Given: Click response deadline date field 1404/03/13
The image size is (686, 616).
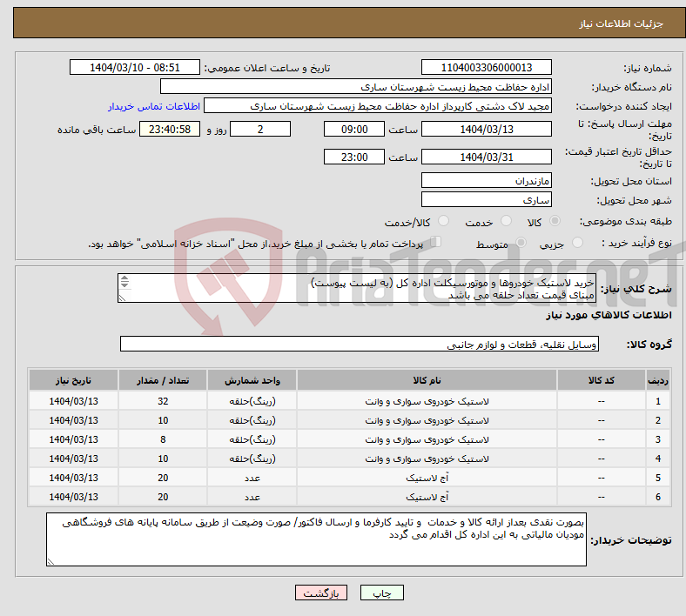Looking at the screenshot, I should coord(486,129).
